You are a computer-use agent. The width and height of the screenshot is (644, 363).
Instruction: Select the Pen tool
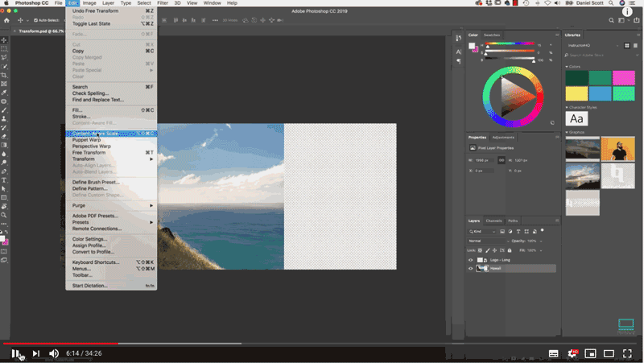[x=4, y=171]
